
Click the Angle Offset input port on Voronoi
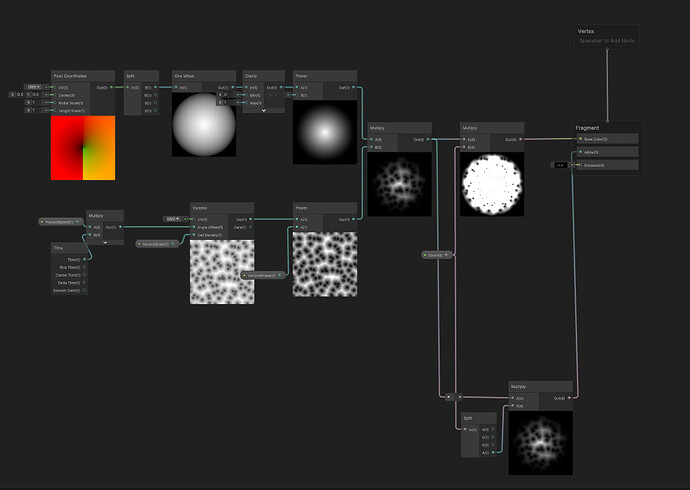193,227
